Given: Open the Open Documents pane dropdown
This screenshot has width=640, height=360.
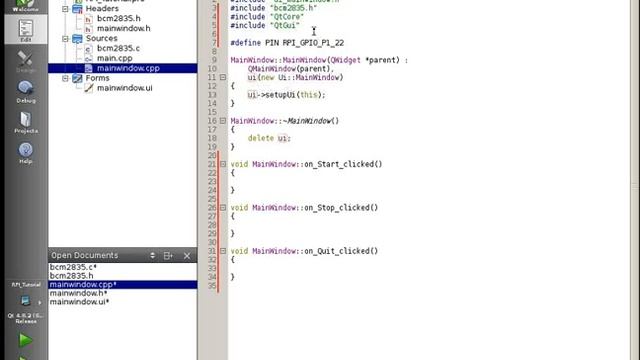Looking at the screenshot, I should click(152, 256).
